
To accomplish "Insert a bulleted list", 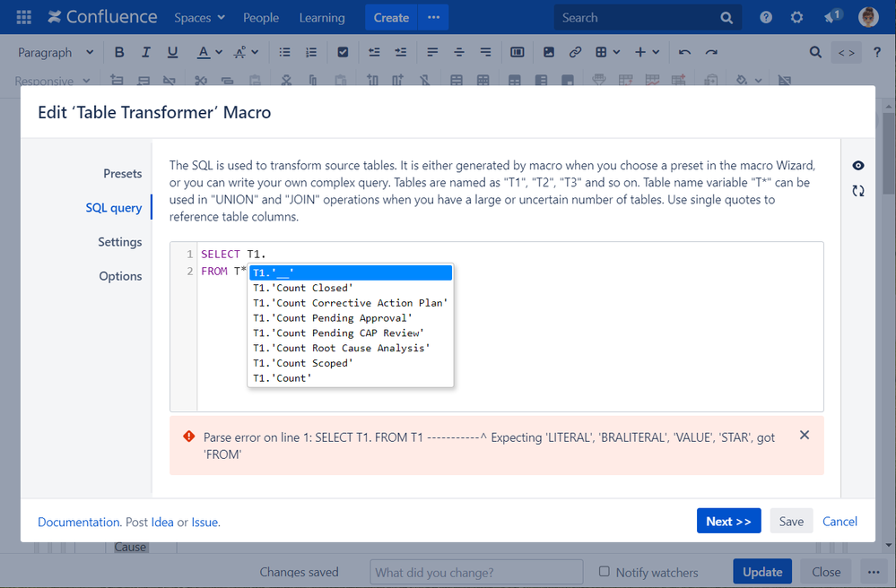I will [x=284, y=53].
